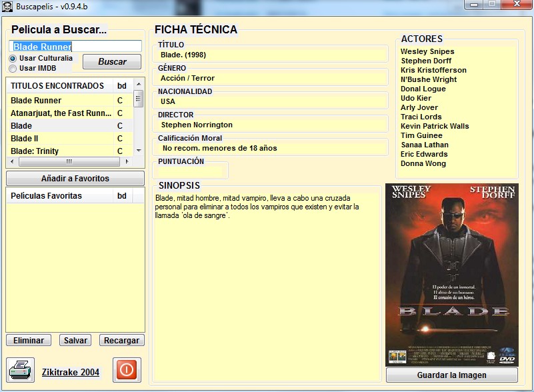Click the title field Blade. (1998)
Image resolution: width=534 pixels, height=392 pixels.
pyautogui.click(x=271, y=55)
